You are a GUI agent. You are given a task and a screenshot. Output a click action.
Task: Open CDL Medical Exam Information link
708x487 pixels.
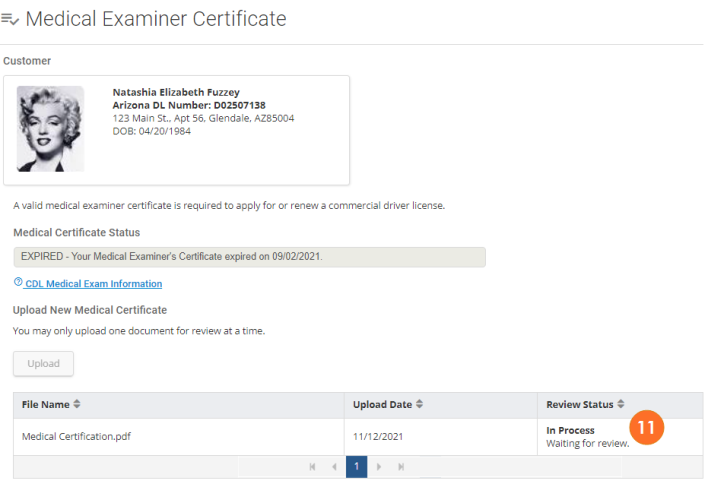pos(93,284)
